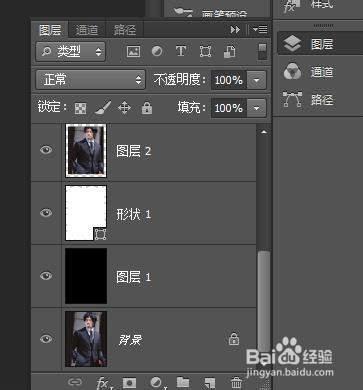Toggle the layer filtering switch
The width and height of the screenshot is (363, 390).
262,52
